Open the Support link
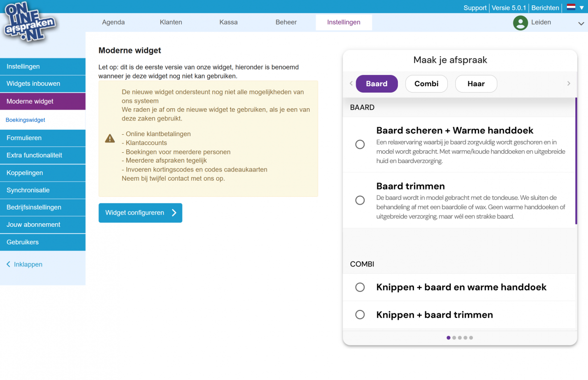This screenshot has width=588, height=380. (475, 8)
